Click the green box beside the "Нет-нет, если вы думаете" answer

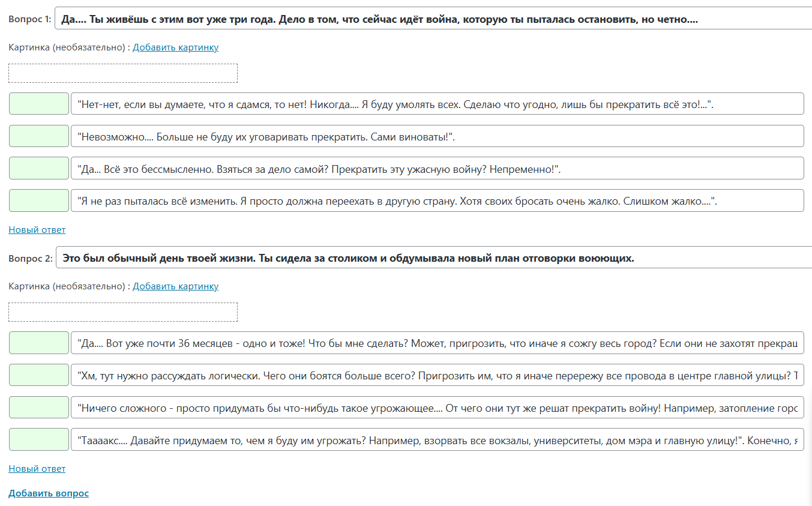click(39, 104)
